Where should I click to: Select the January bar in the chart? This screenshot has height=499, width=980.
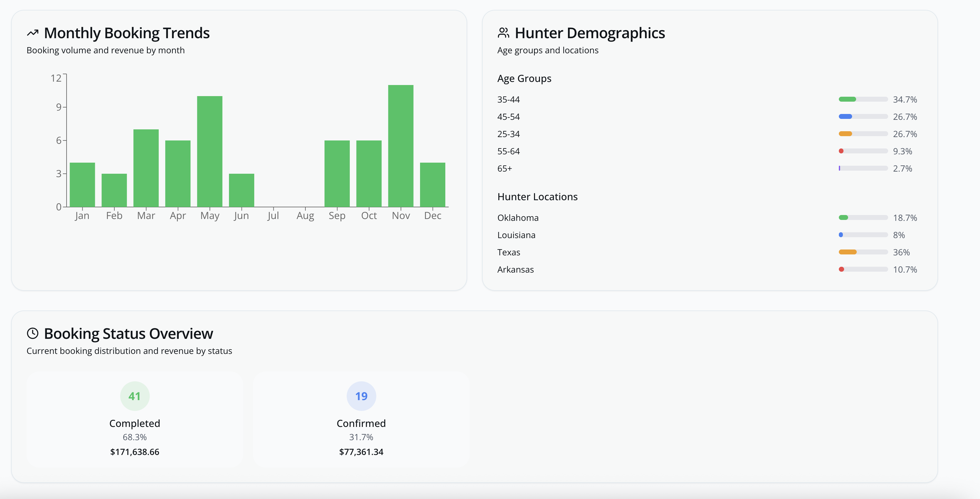click(x=82, y=185)
